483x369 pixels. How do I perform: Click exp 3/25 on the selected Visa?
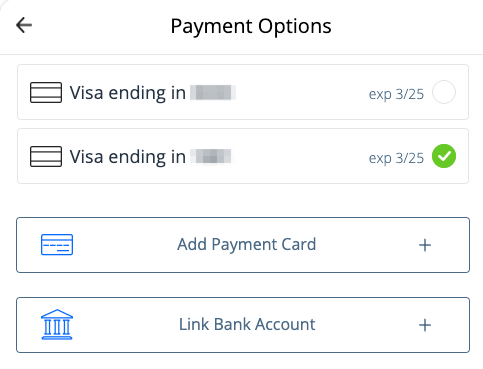[x=396, y=158]
